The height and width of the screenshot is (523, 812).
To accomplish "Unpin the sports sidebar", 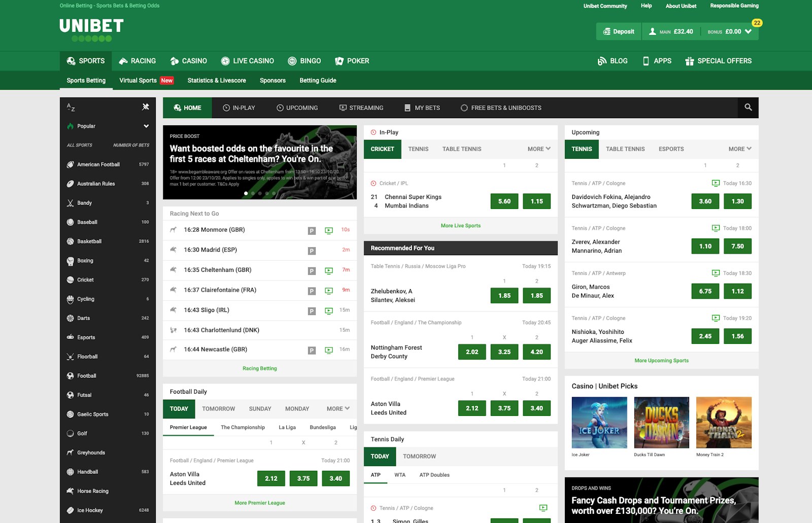I will (146, 107).
